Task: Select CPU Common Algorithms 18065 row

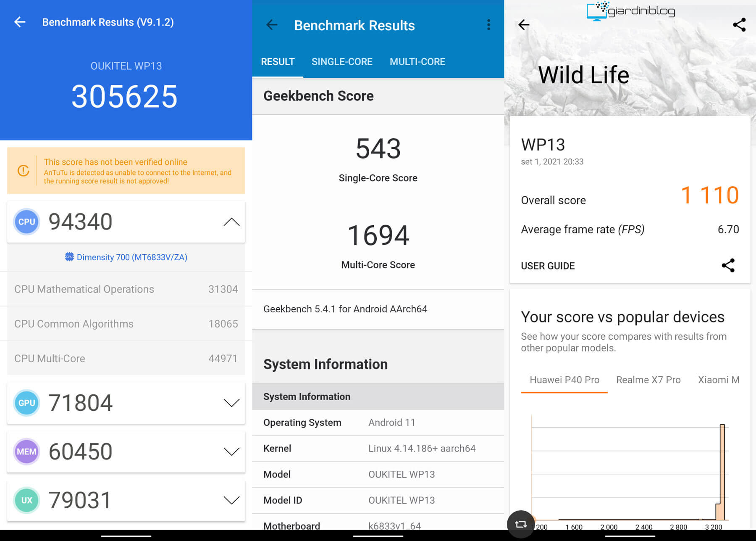Action: [x=126, y=324]
